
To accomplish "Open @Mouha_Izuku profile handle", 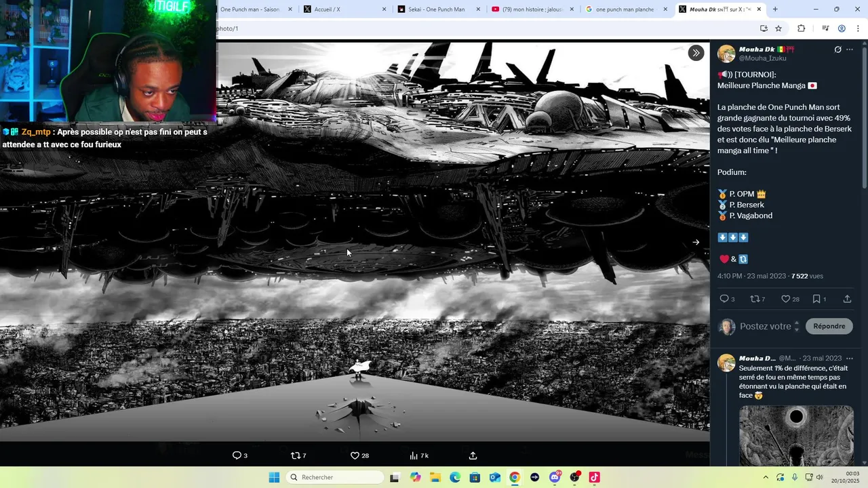I will coord(762,58).
